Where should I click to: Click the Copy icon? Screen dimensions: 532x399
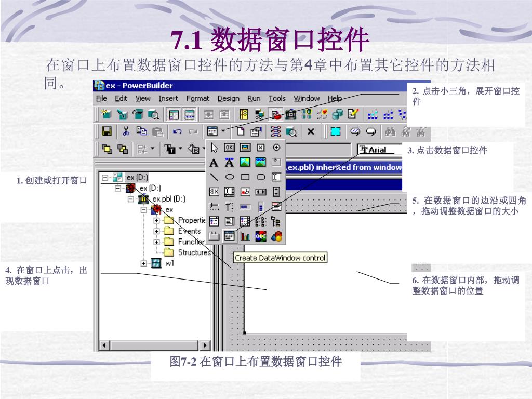(141, 131)
